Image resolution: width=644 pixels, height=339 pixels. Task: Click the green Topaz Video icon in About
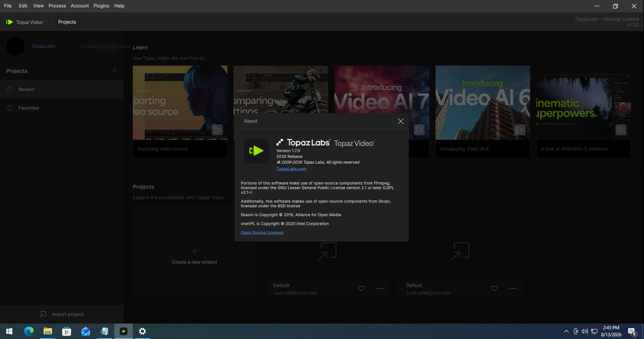[256, 151]
